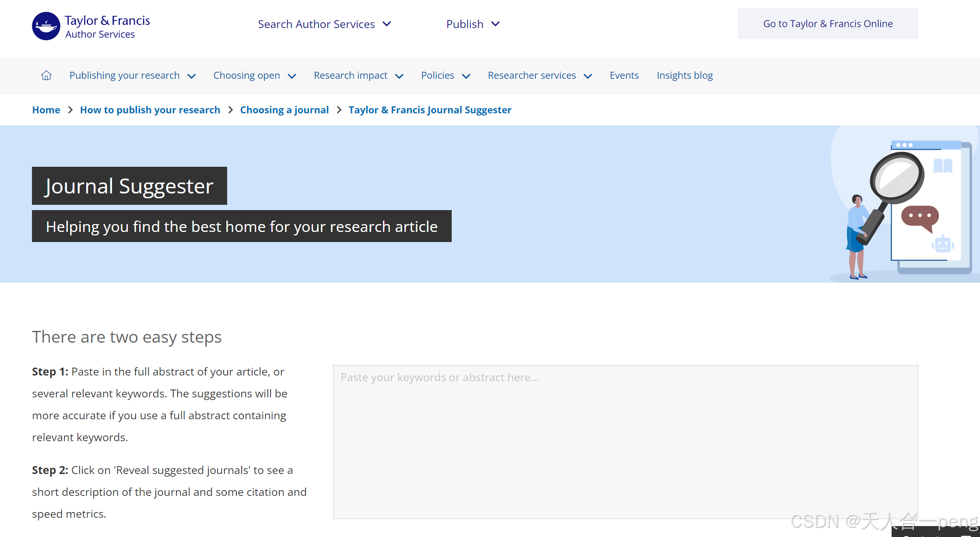Open the Choosing open menu
This screenshot has width=980, height=537.
click(x=247, y=76)
